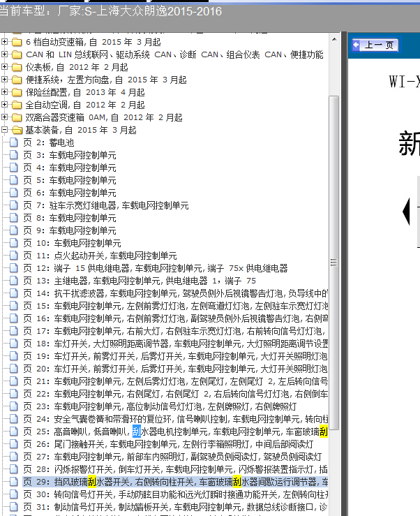The width and height of the screenshot is (420, 516).
Task: Click the folder icon of 6 档自动变速箱
Action: (x=17, y=42)
